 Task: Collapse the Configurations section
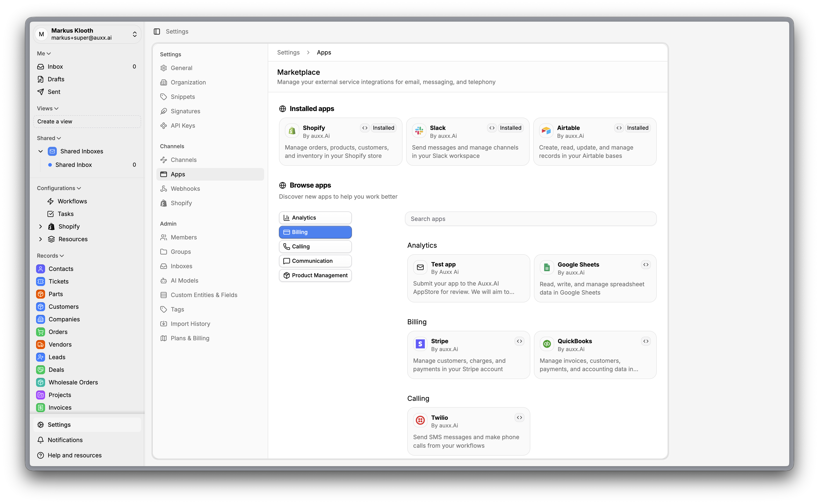[59, 188]
